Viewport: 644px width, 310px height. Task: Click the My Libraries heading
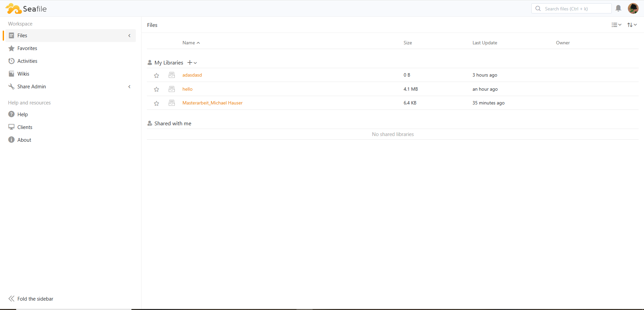(169, 63)
